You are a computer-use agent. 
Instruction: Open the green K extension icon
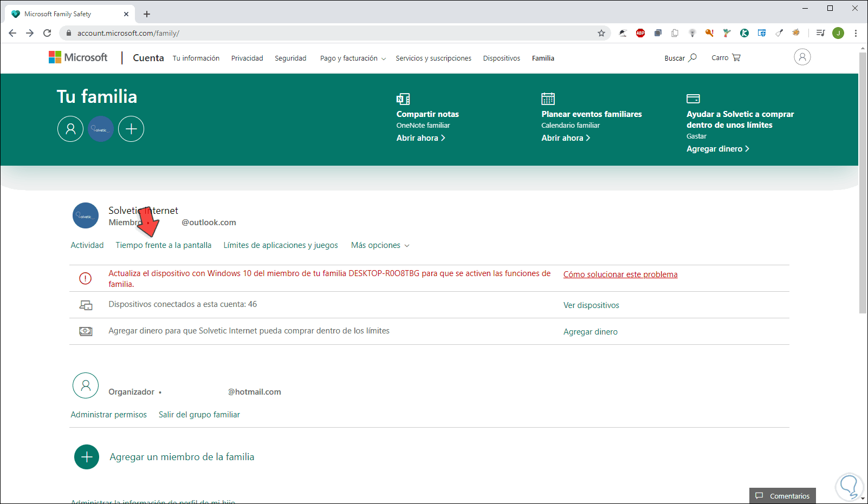(x=744, y=33)
